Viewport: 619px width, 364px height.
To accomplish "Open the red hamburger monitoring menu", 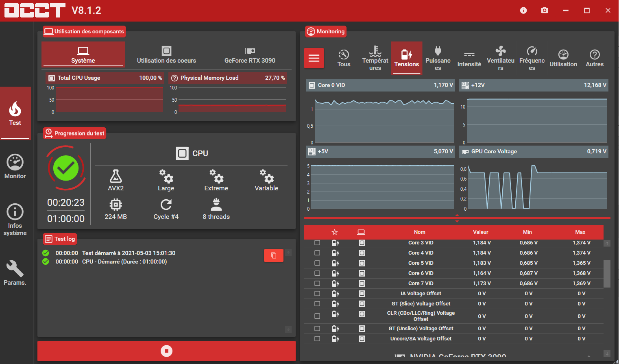I will [x=314, y=58].
